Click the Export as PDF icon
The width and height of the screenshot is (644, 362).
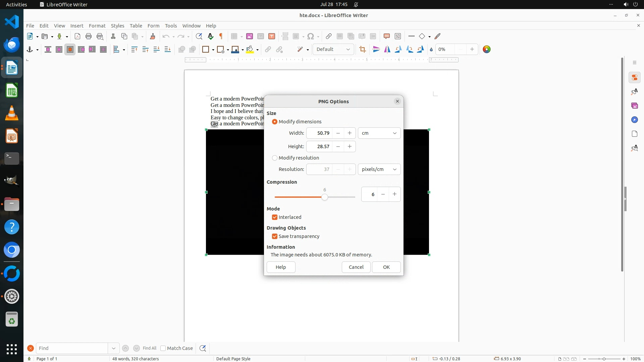pyautogui.click(x=77, y=37)
